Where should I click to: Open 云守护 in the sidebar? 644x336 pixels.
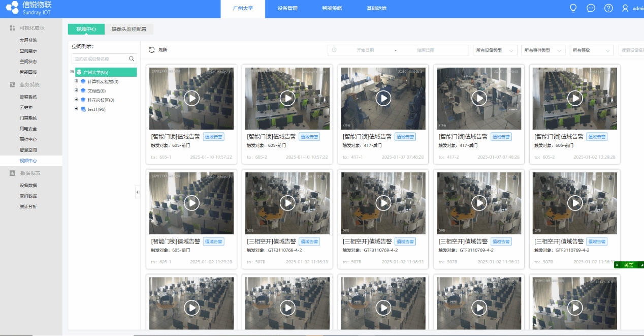pyautogui.click(x=26, y=107)
